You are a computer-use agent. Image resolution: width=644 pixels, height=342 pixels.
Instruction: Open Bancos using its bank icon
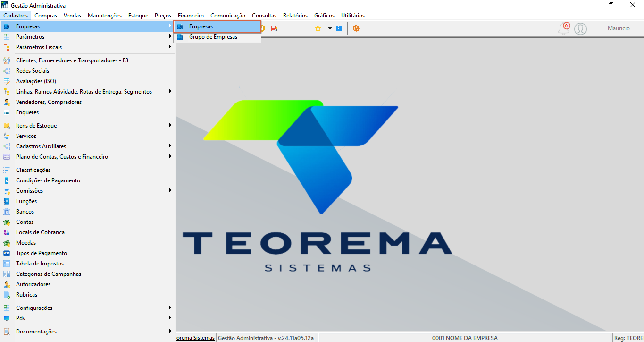[x=7, y=212]
